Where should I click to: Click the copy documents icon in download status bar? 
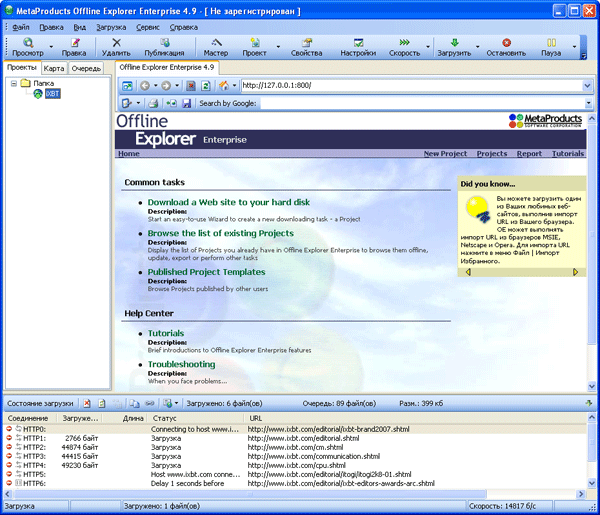(134, 403)
